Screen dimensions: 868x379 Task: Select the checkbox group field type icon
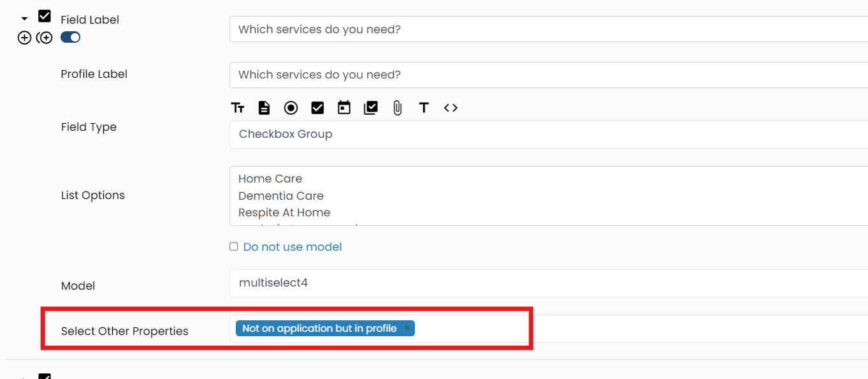point(371,108)
